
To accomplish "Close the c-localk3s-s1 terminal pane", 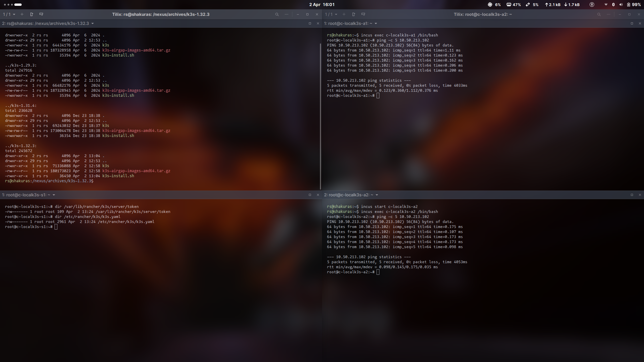I will pos(318,195).
